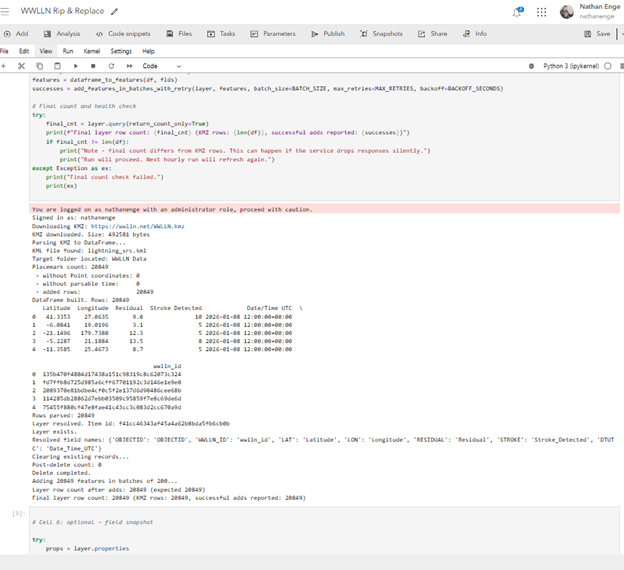
Task: Click 'Adding 20849 features in batches' line
Action: click(x=105, y=481)
